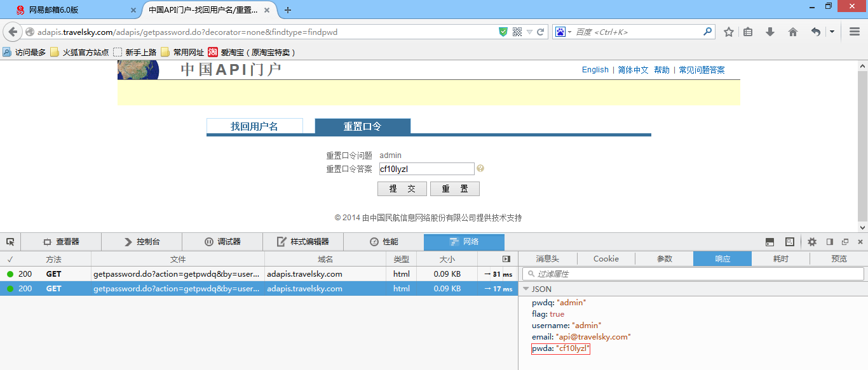Click the 提交 button

402,189
